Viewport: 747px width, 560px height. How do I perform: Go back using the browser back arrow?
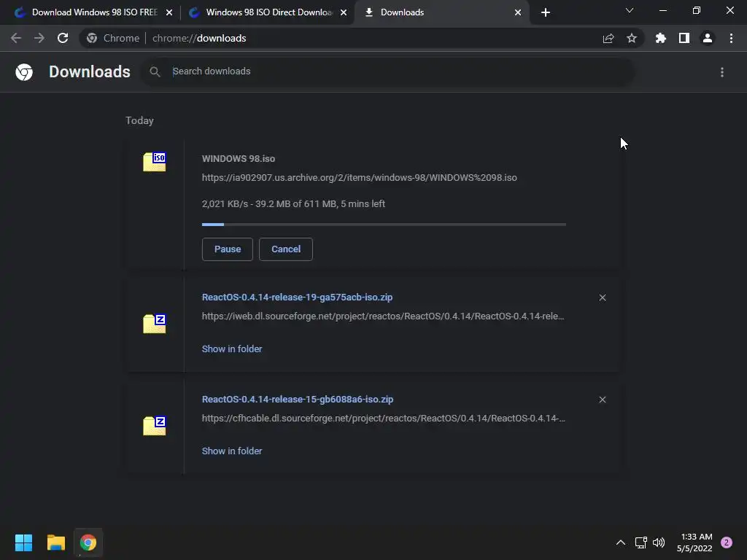[16, 38]
